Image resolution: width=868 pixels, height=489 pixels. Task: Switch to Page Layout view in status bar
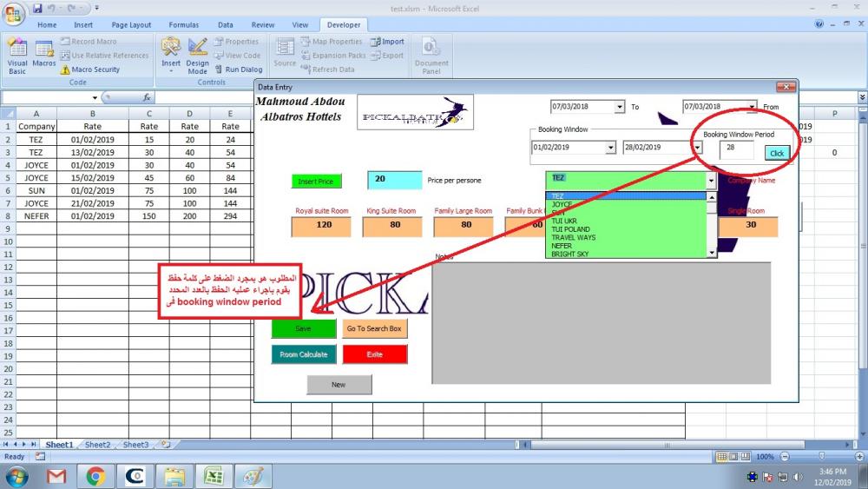tap(733, 457)
